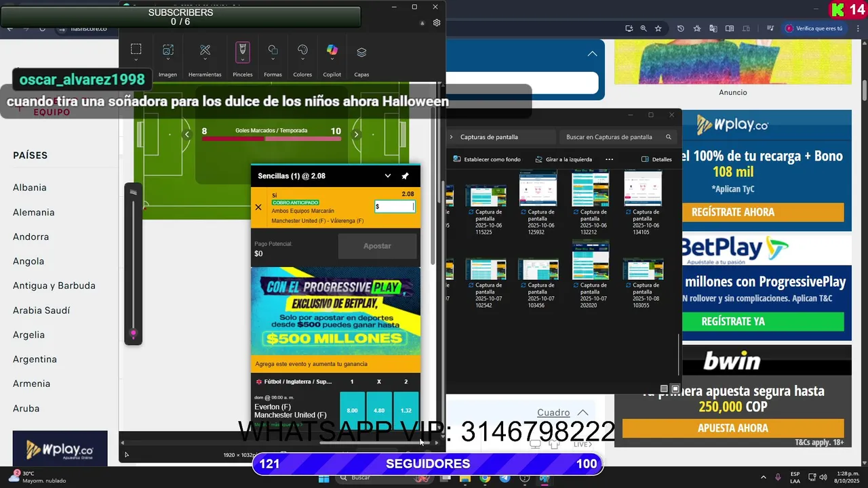Click the Wplay.co banner under countries list
Image resolution: width=868 pixels, height=488 pixels.
[x=60, y=448]
